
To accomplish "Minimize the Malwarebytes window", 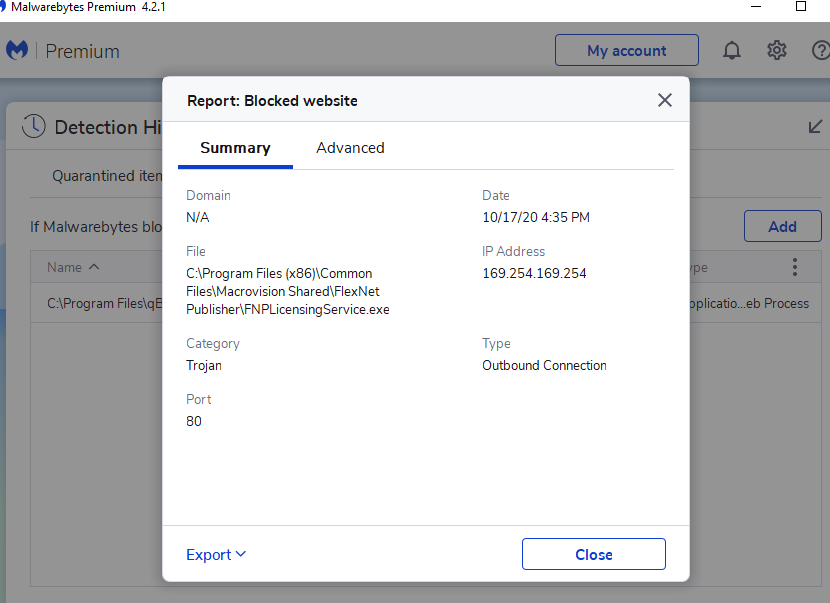I will point(756,6).
